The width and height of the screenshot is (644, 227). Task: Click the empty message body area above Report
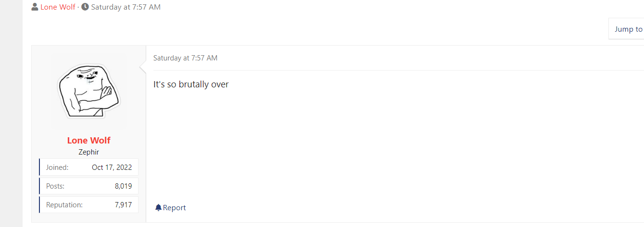point(394,144)
